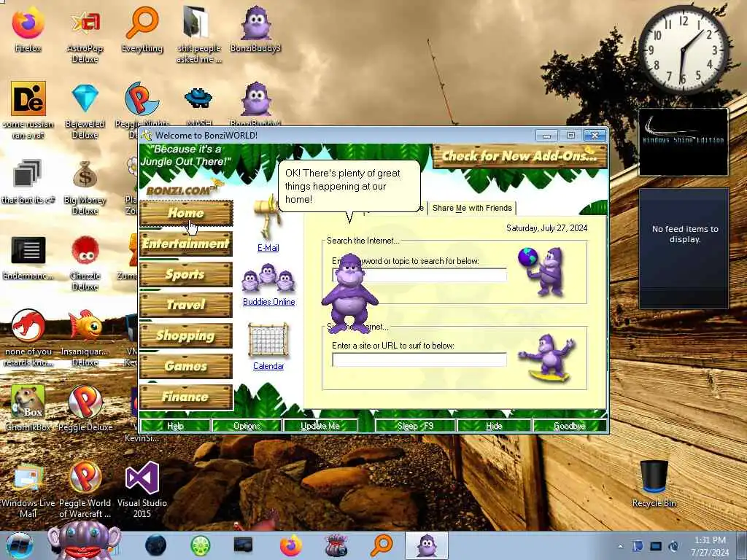Click the Options button

[247, 426]
